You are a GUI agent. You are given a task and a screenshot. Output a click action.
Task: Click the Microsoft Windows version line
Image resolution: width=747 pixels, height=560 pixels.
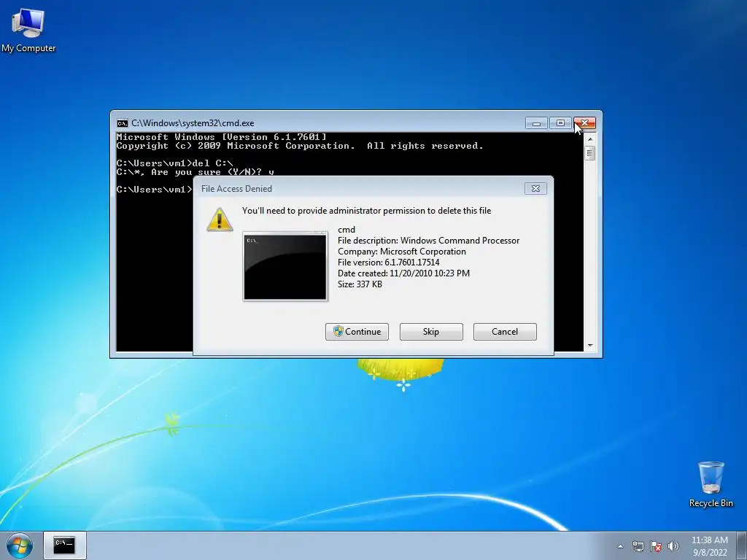222,136
